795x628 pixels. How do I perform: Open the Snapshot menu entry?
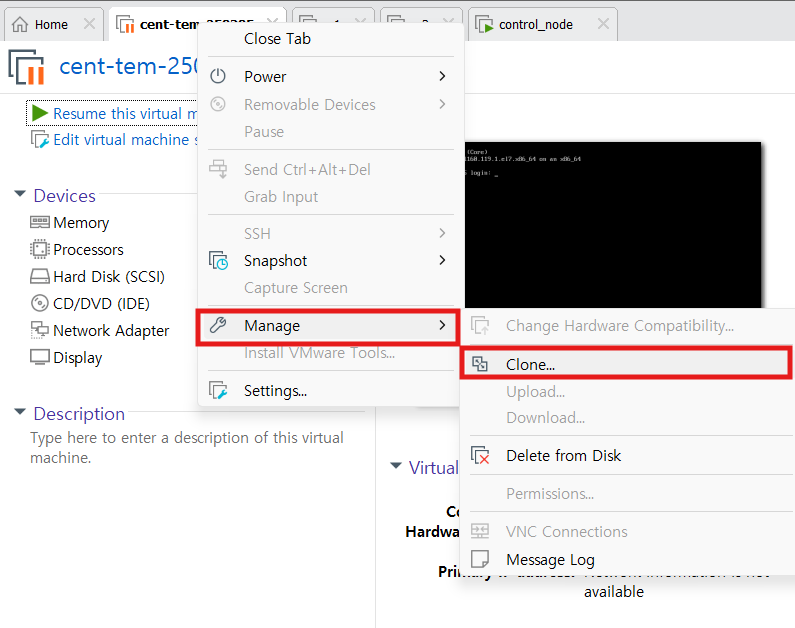coord(330,260)
